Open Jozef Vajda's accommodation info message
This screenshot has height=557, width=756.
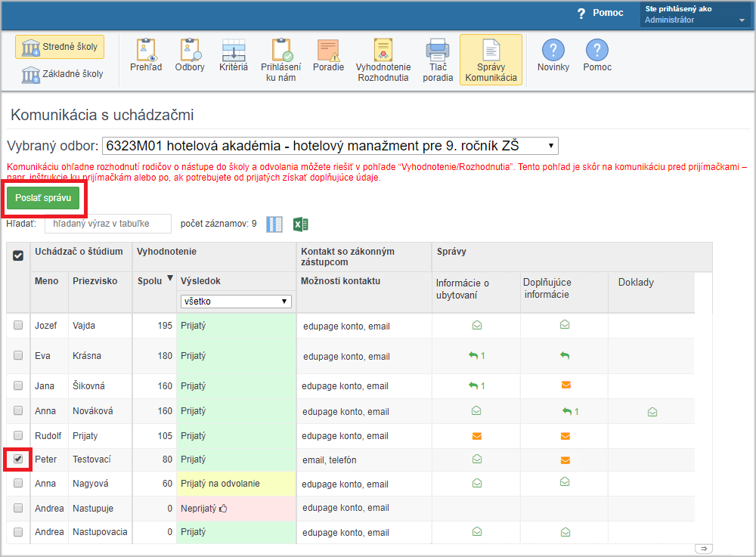point(477,325)
